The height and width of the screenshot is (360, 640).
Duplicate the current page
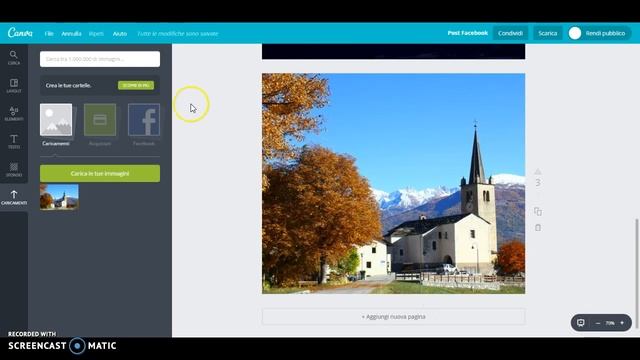tap(538, 211)
